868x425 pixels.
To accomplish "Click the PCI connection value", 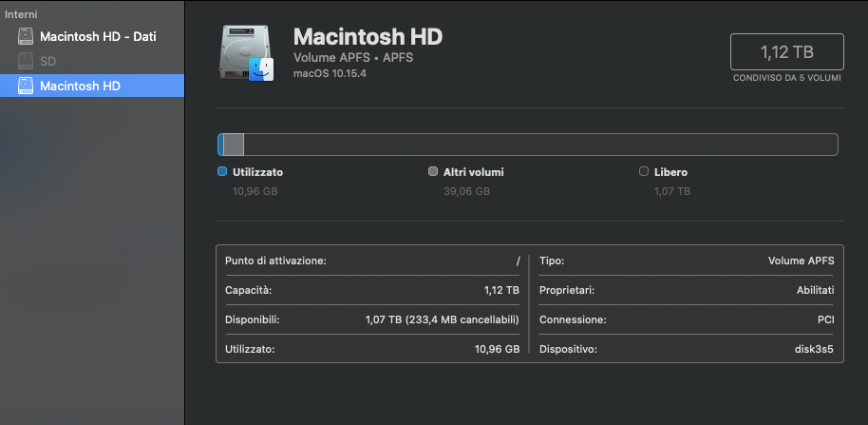I will (826, 320).
